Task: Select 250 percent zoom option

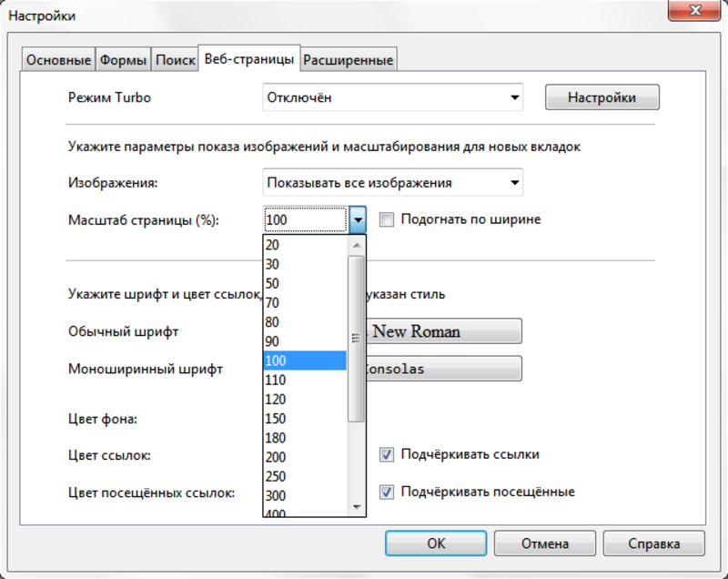Action: (305, 476)
